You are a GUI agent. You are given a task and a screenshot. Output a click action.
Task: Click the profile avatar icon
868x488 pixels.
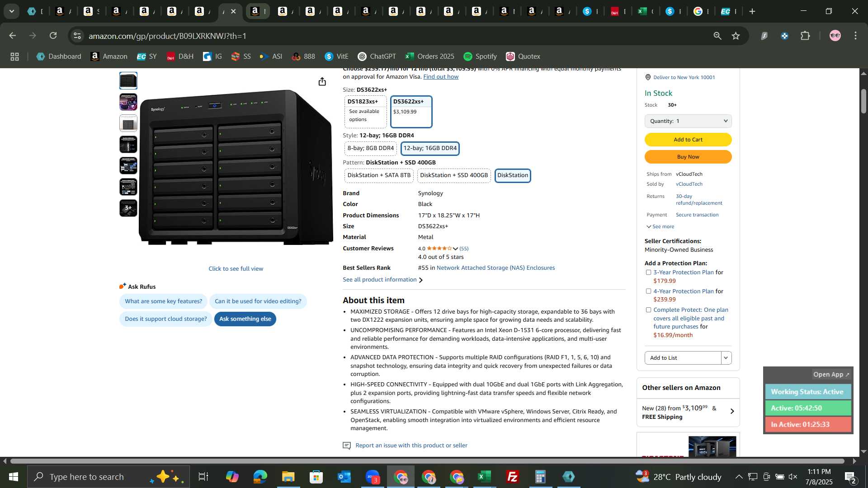click(835, 36)
